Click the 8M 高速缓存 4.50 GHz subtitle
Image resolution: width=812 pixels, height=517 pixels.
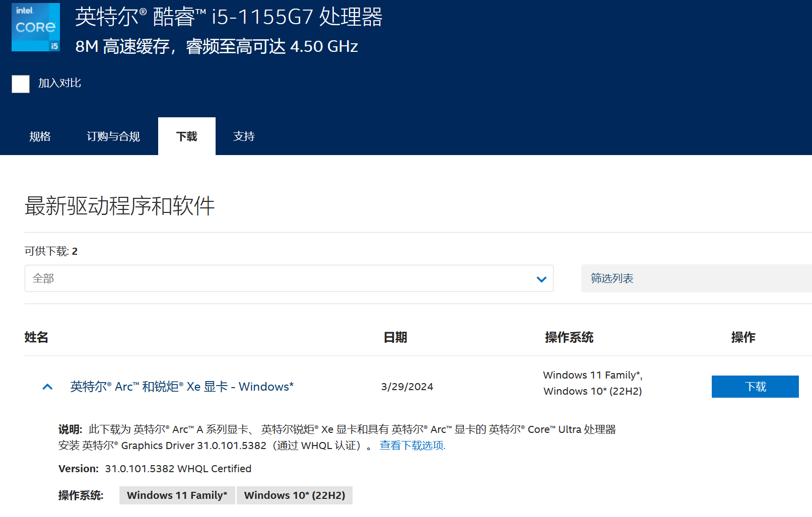pos(217,46)
